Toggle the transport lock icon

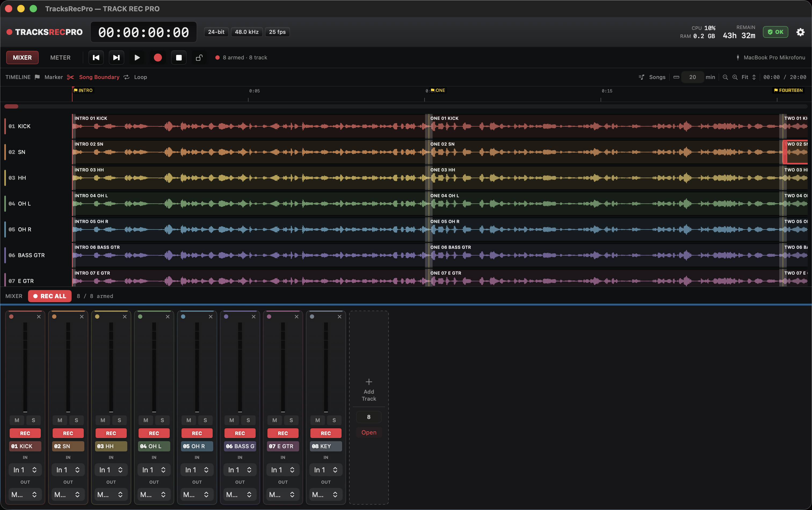click(x=199, y=58)
